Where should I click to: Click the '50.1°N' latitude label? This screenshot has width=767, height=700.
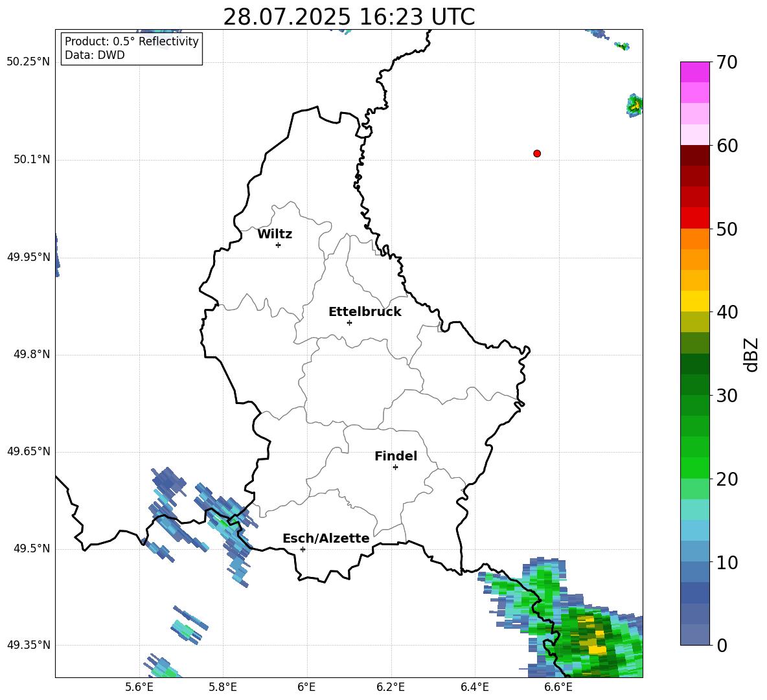(32, 160)
